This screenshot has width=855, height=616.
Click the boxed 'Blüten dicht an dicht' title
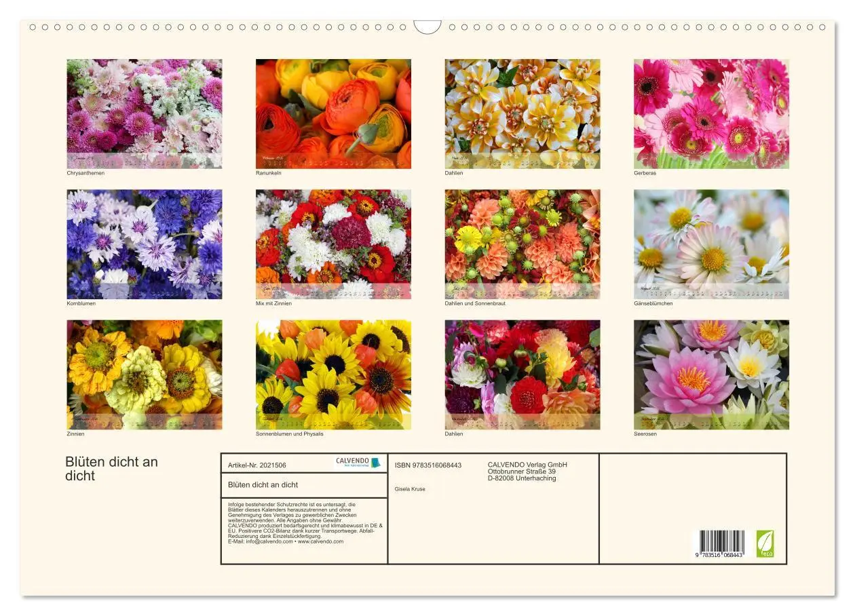click(x=263, y=484)
